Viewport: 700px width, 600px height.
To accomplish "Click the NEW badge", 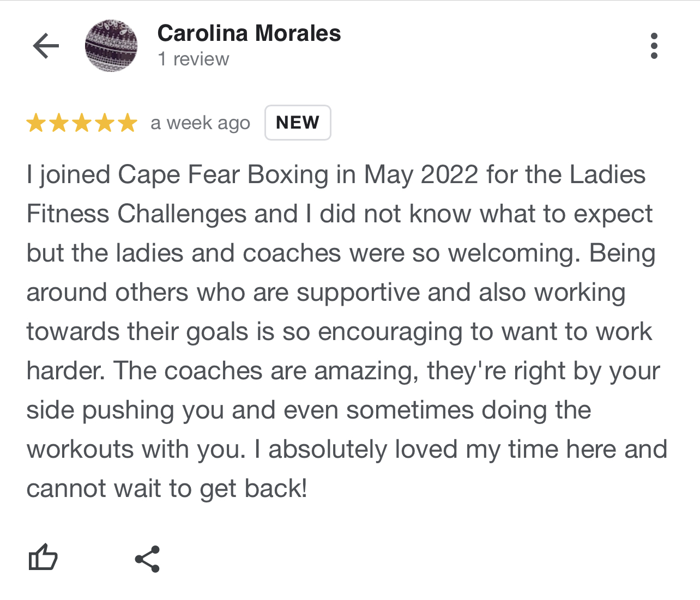I will pos(298,123).
